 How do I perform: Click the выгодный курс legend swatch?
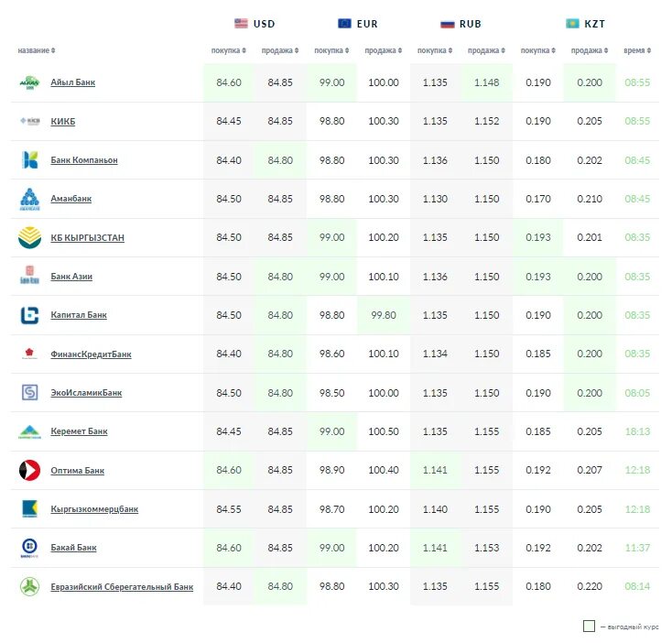pyautogui.click(x=589, y=626)
